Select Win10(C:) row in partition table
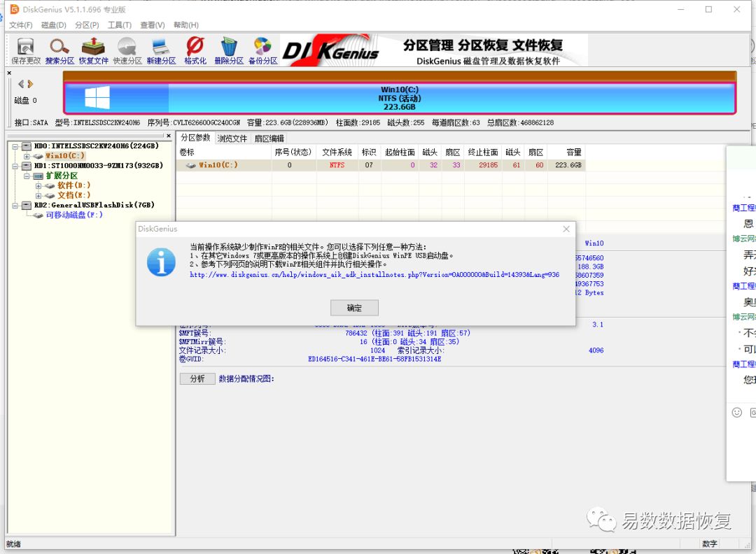The image size is (756, 554). tap(381, 165)
